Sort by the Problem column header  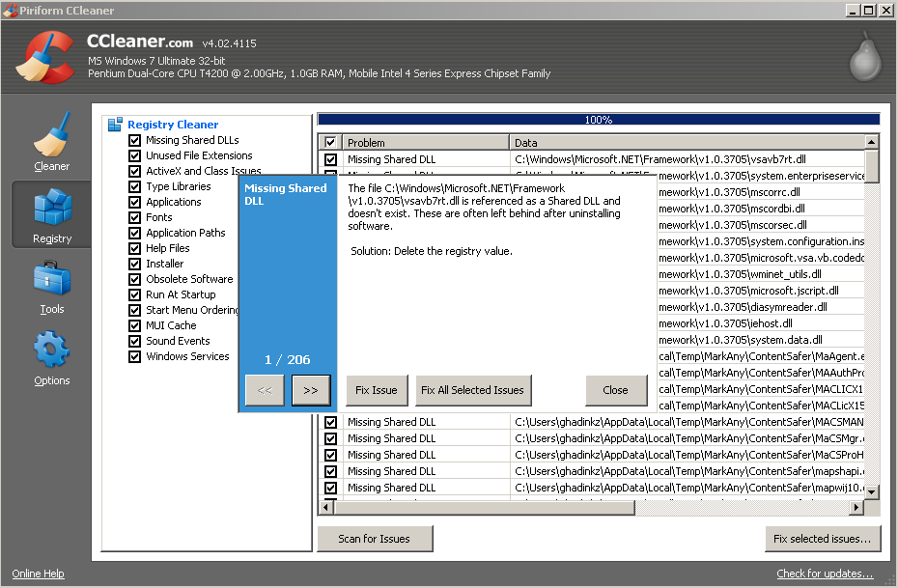point(426,142)
